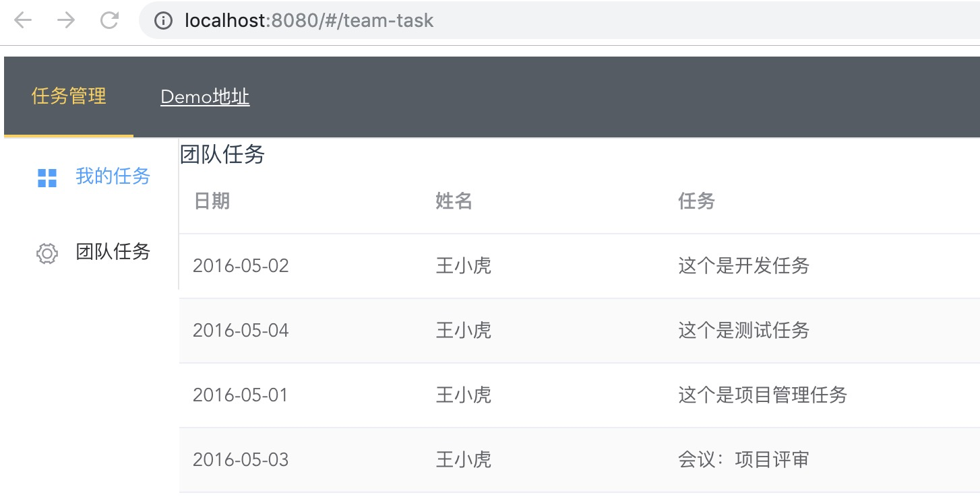
Task: Click the 姓名 column header
Action: tap(454, 201)
